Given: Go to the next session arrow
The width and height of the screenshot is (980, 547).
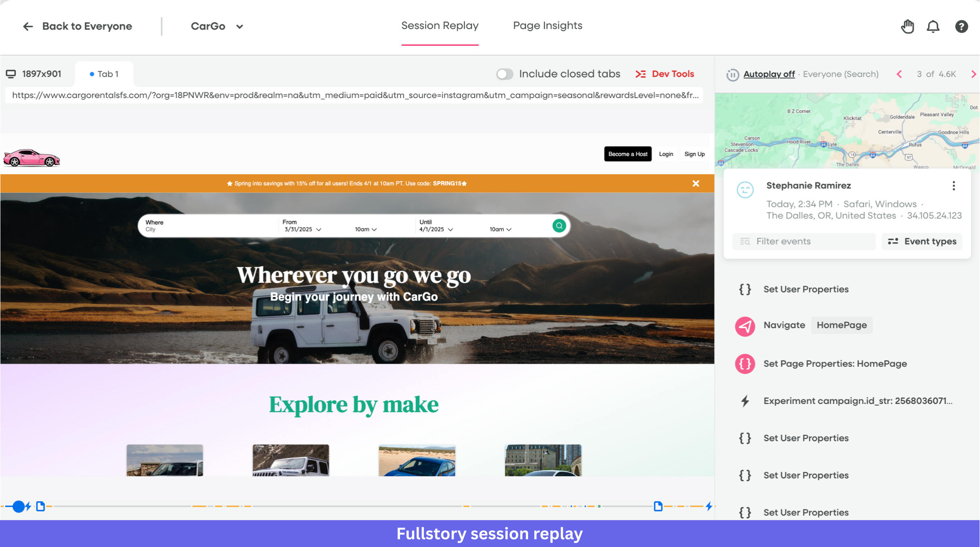Looking at the screenshot, I should [x=974, y=74].
